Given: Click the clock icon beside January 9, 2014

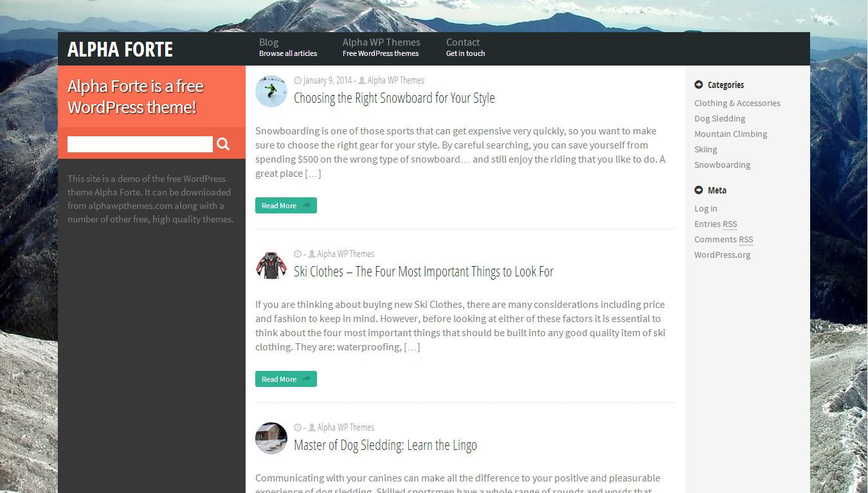Looking at the screenshot, I should (x=298, y=80).
